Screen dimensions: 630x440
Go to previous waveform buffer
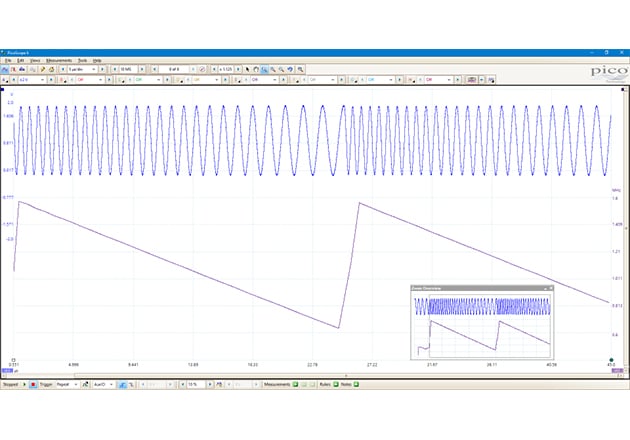(x=155, y=70)
